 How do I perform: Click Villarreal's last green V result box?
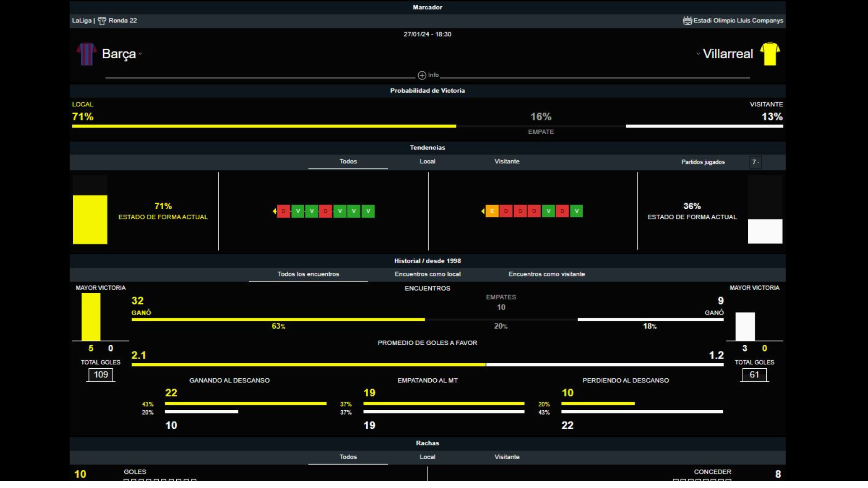point(576,211)
